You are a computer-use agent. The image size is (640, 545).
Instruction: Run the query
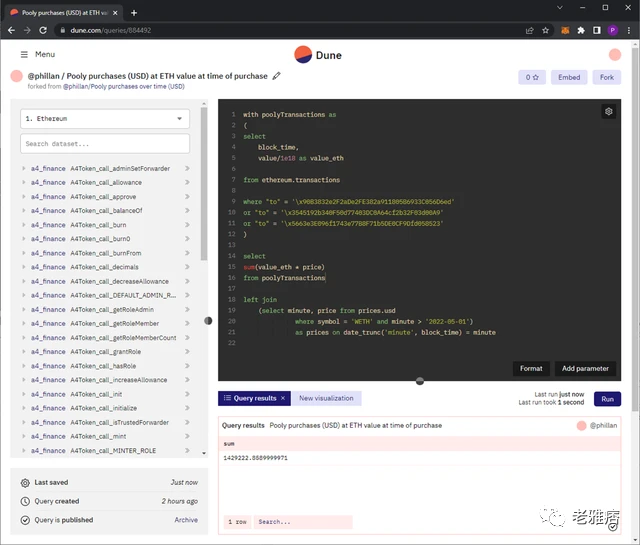tap(607, 399)
